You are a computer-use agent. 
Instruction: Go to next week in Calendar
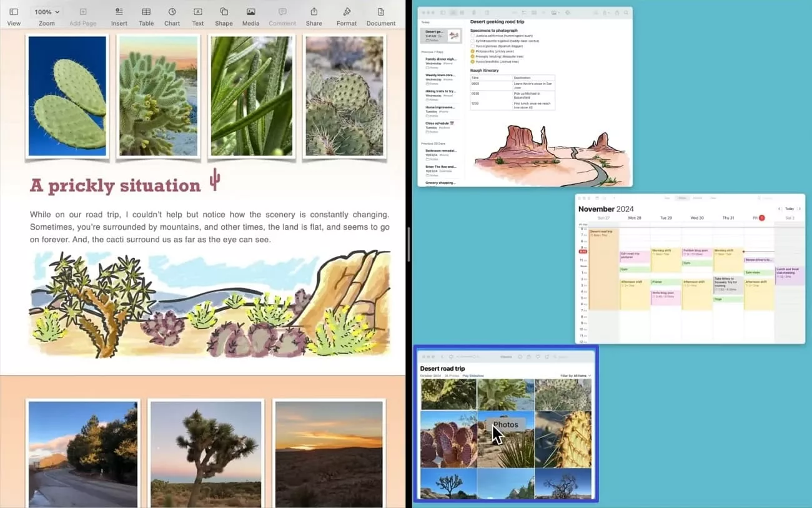tap(800, 208)
